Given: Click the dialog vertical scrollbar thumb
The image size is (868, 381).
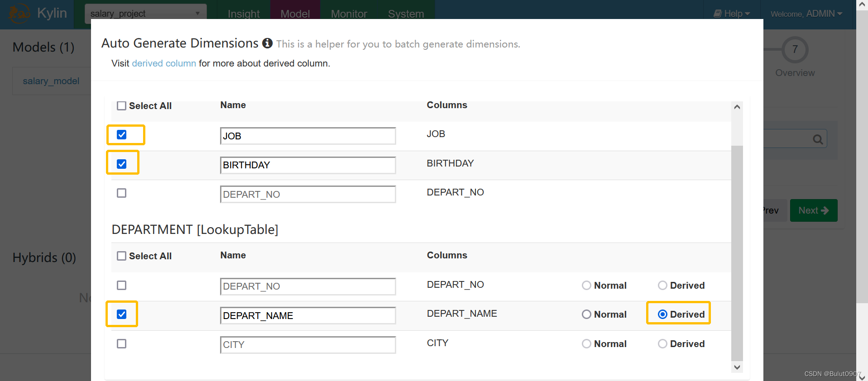Looking at the screenshot, I should tap(737, 253).
